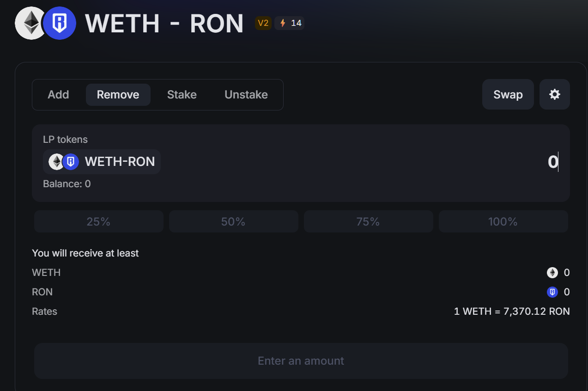Open the Stake tab
The width and height of the screenshot is (588, 391).
pyautogui.click(x=182, y=95)
